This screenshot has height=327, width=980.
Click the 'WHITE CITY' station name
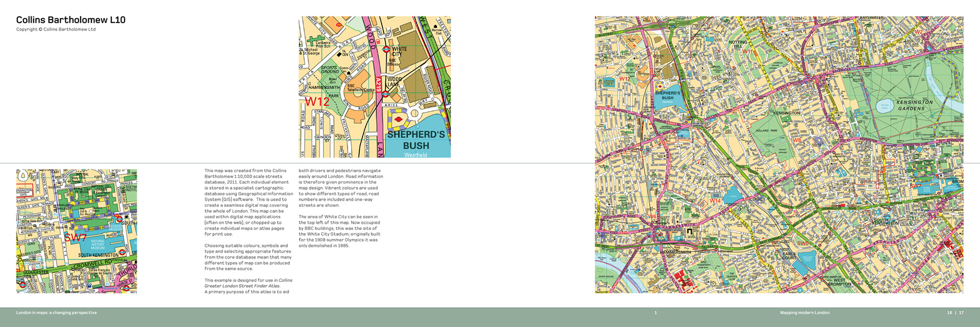(399, 52)
